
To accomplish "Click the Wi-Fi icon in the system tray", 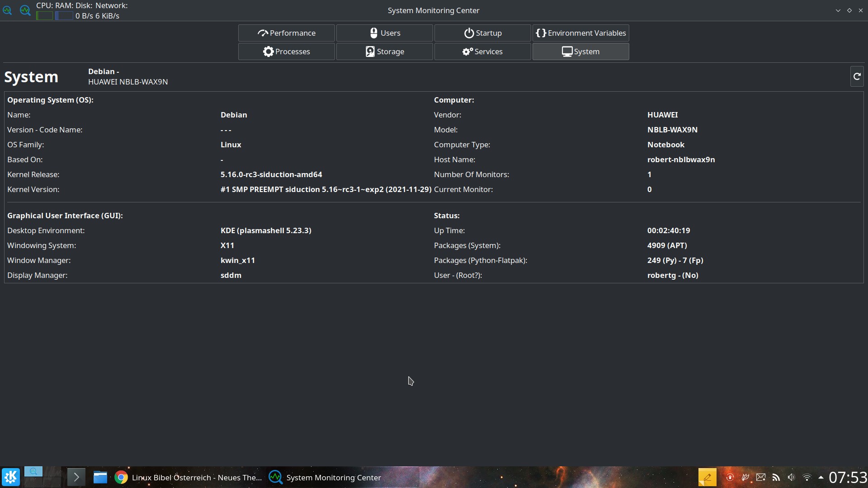I will click(x=807, y=477).
